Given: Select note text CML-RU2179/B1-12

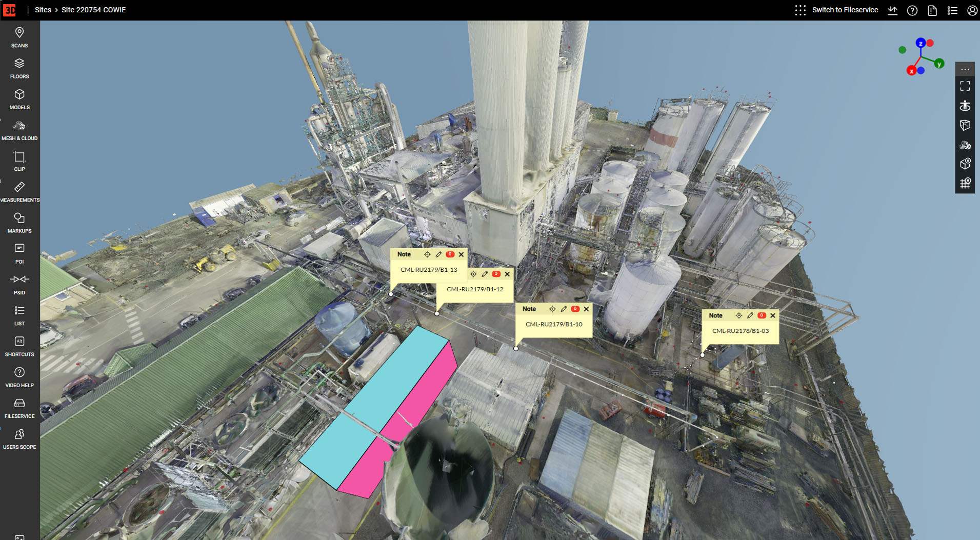Looking at the screenshot, I should 475,289.
